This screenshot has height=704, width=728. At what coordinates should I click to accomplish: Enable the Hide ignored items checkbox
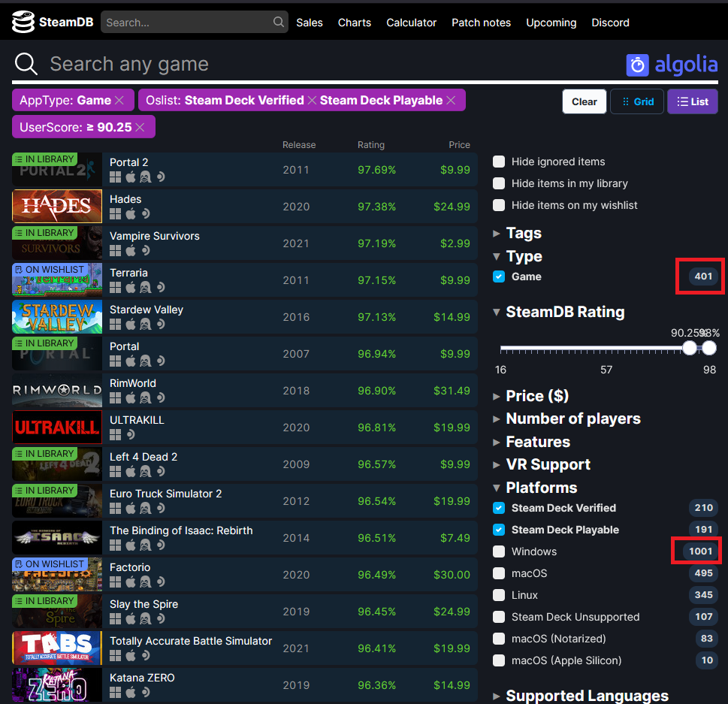(x=498, y=162)
